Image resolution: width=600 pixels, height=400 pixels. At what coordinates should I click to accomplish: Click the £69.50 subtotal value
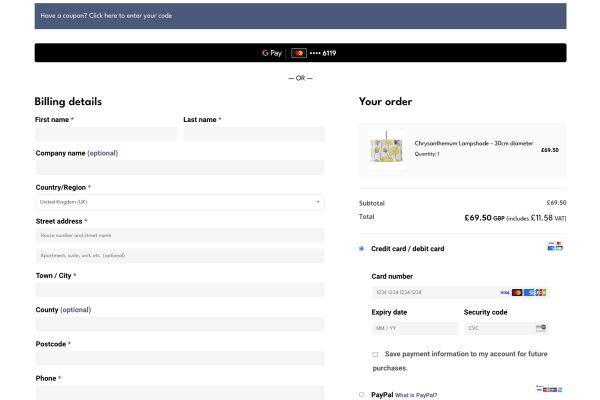click(556, 202)
